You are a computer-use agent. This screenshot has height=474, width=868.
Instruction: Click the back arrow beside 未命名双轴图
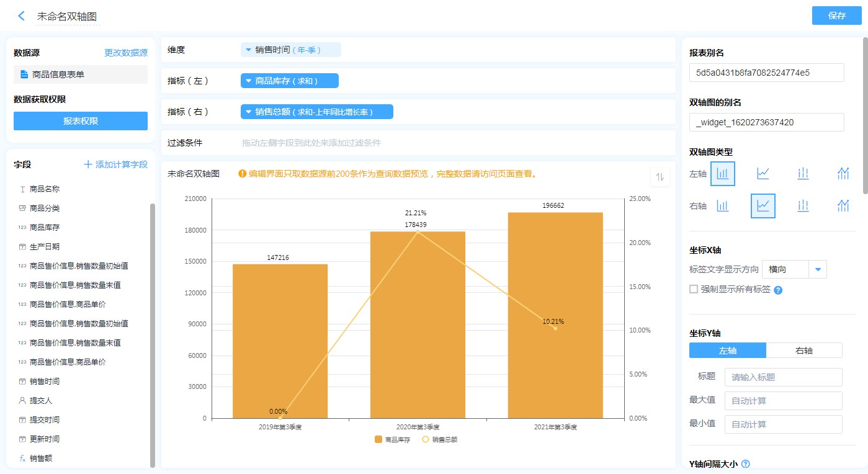[x=21, y=16]
